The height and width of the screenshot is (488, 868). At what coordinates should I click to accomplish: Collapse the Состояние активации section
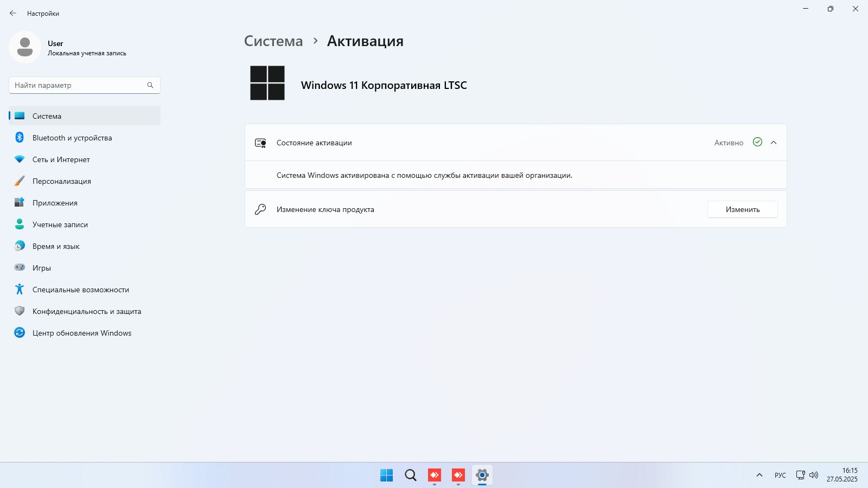pyautogui.click(x=774, y=143)
